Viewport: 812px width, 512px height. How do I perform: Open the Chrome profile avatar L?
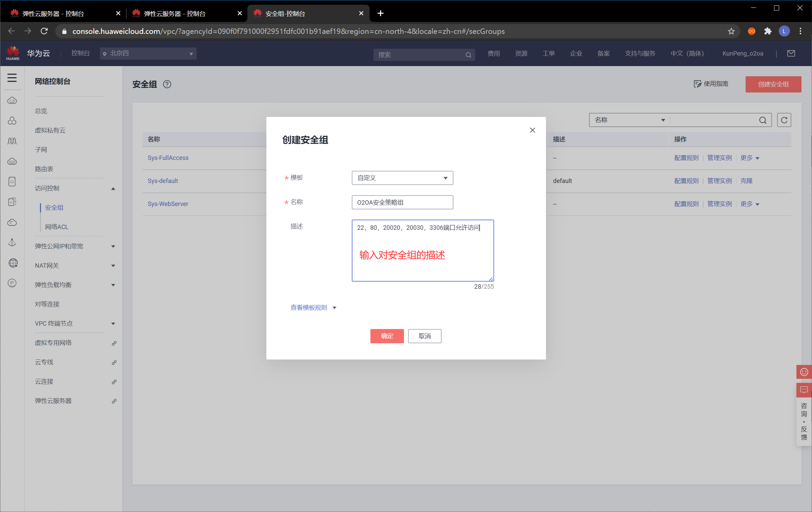[784, 31]
